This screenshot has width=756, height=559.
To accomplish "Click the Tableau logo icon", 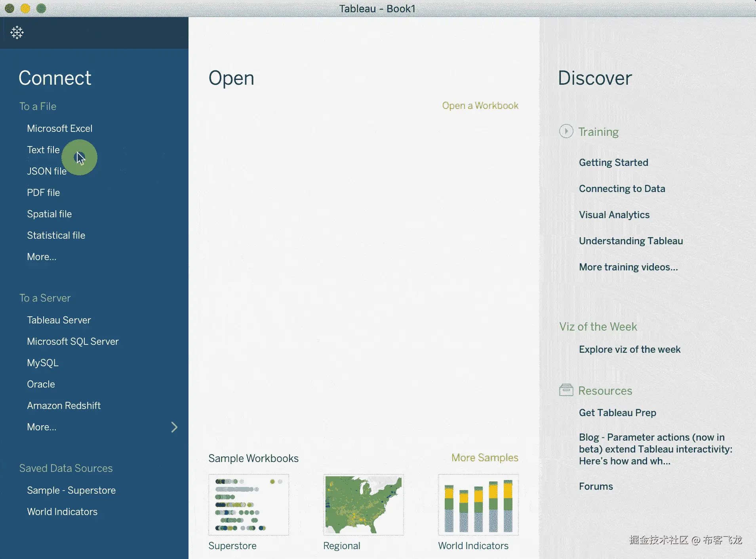I will click(x=17, y=32).
